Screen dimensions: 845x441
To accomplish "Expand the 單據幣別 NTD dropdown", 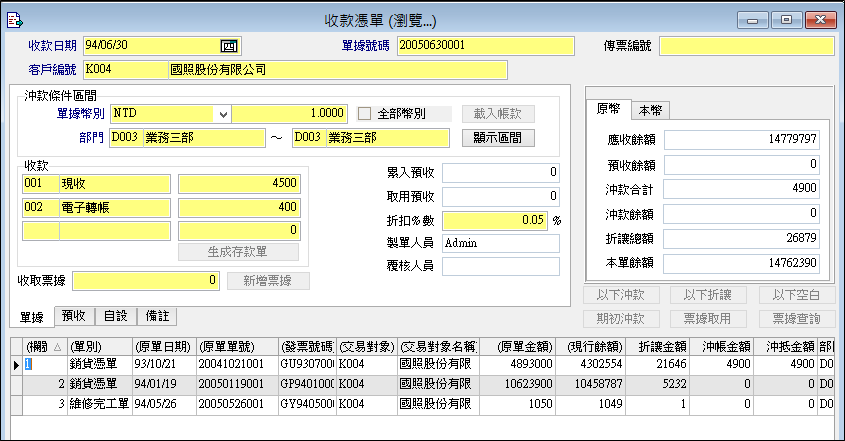I will (x=222, y=113).
